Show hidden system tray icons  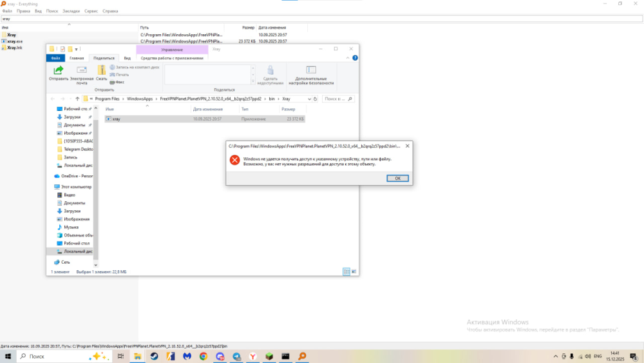[556, 357]
